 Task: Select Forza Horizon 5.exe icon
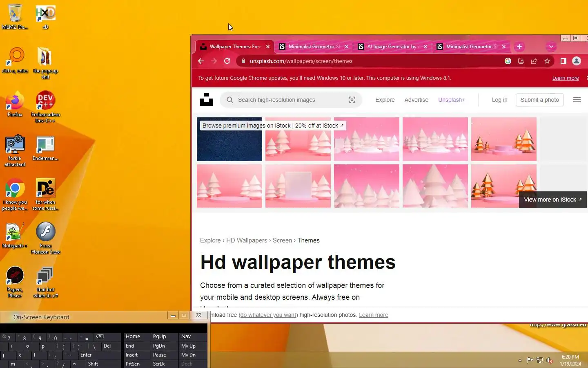point(45,238)
